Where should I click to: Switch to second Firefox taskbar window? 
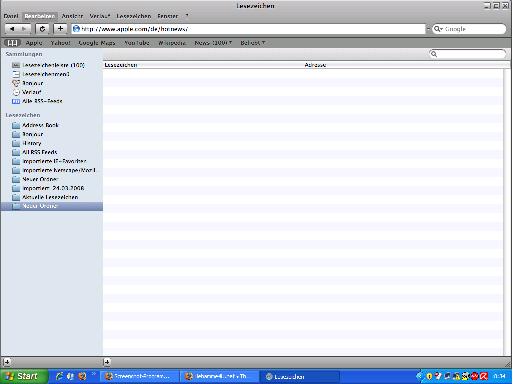coord(219,377)
